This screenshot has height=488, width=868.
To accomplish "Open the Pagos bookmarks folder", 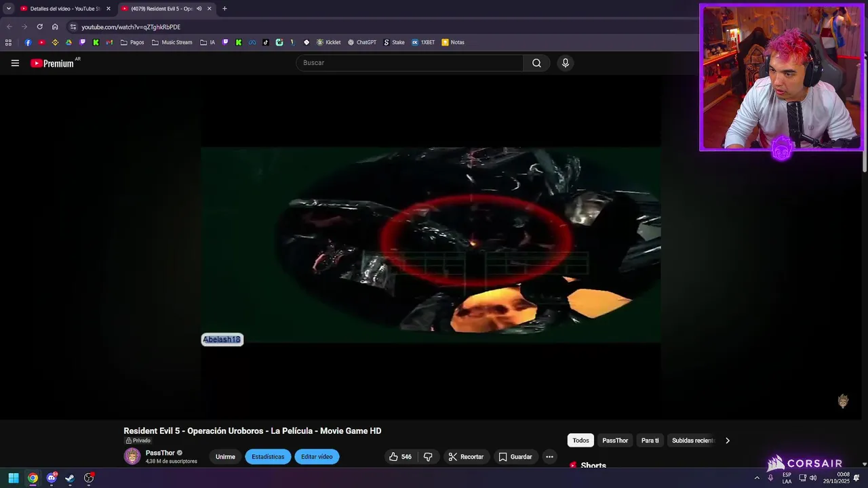I will coord(132,42).
